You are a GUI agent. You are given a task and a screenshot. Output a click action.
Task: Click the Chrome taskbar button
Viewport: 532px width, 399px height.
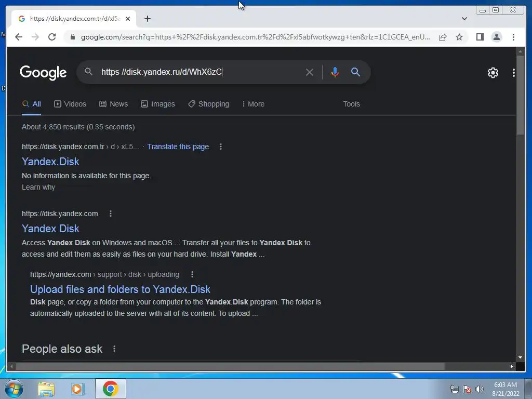click(x=111, y=389)
